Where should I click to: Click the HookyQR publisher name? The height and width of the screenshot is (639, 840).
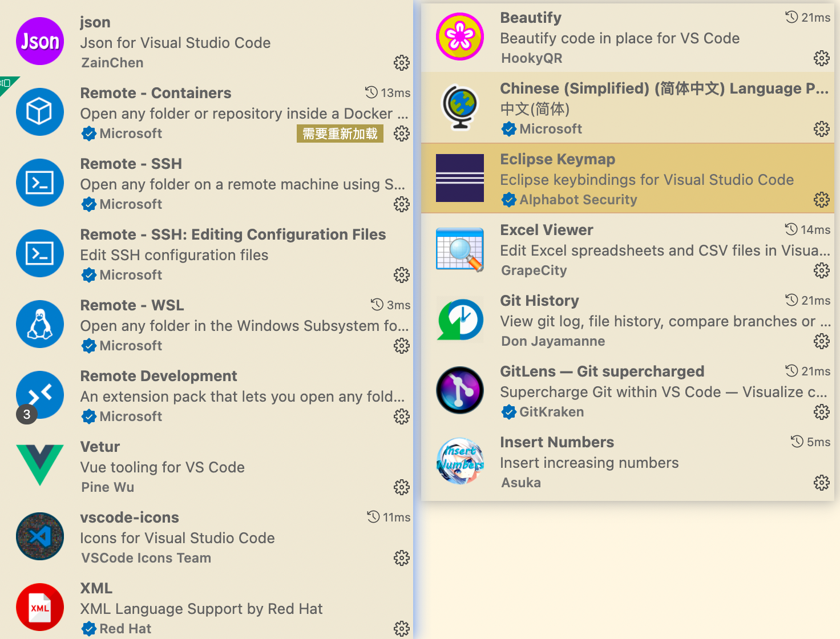point(532,58)
